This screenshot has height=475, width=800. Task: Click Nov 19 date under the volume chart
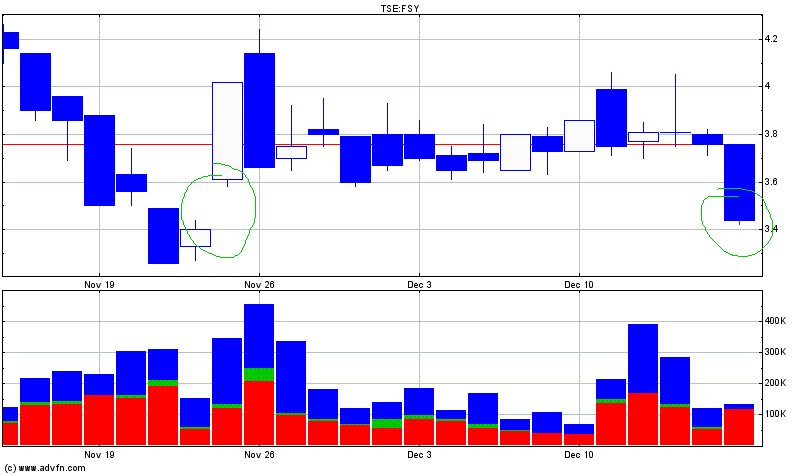99,455
